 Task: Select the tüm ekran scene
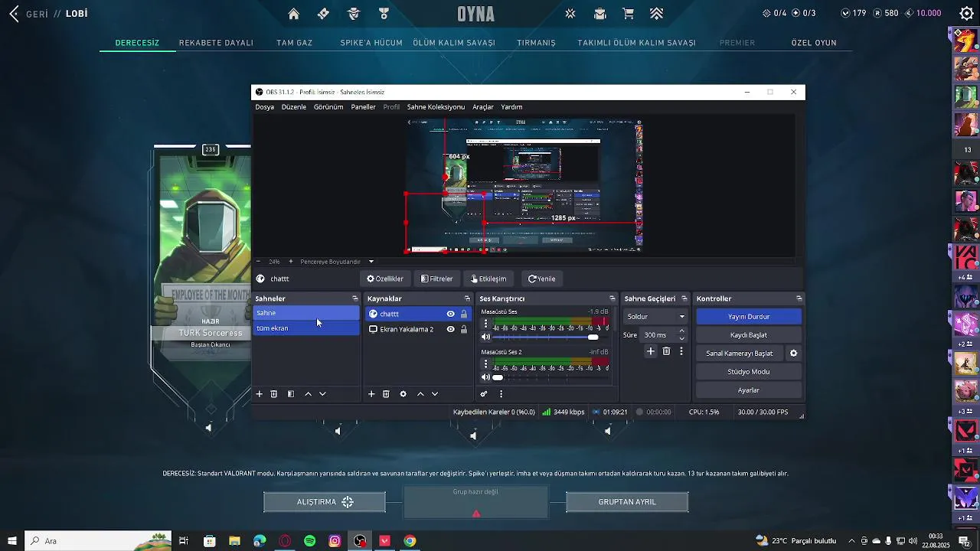(306, 328)
